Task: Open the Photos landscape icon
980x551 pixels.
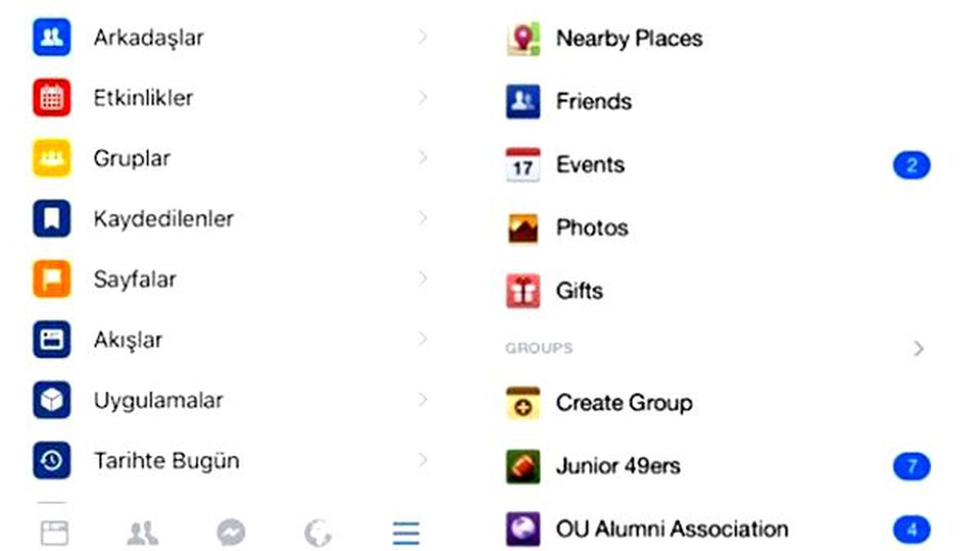Action: click(x=523, y=229)
